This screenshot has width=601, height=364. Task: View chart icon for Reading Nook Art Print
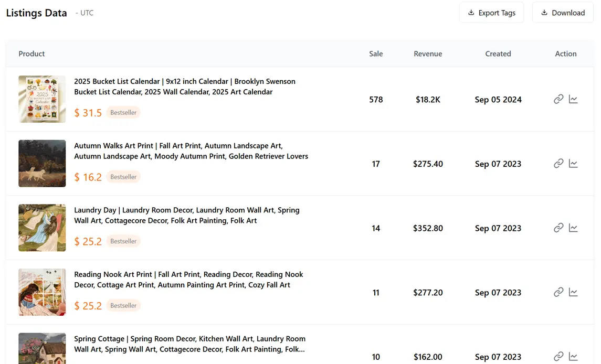573,292
